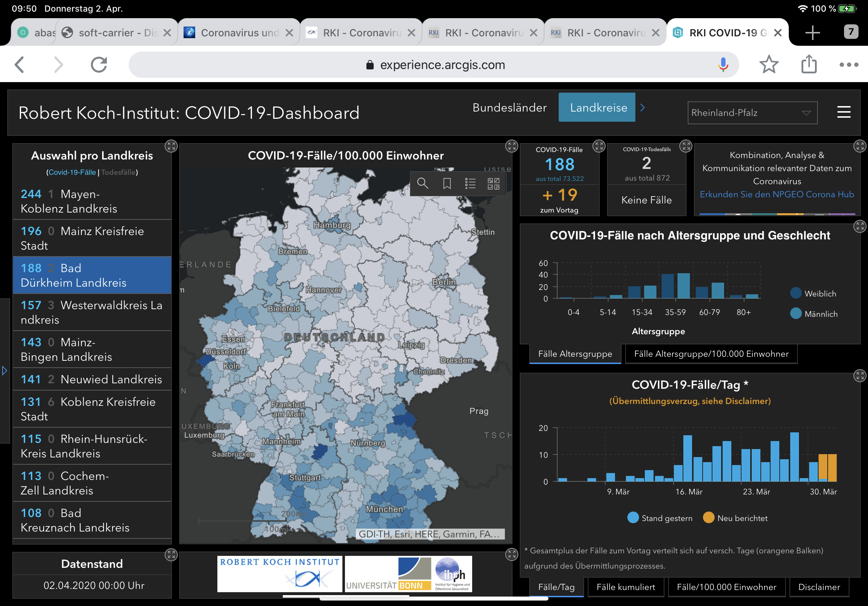Click the chevron next to Landkreise
Viewport: 868px width, 606px height.
pyautogui.click(x=642, y=108)
